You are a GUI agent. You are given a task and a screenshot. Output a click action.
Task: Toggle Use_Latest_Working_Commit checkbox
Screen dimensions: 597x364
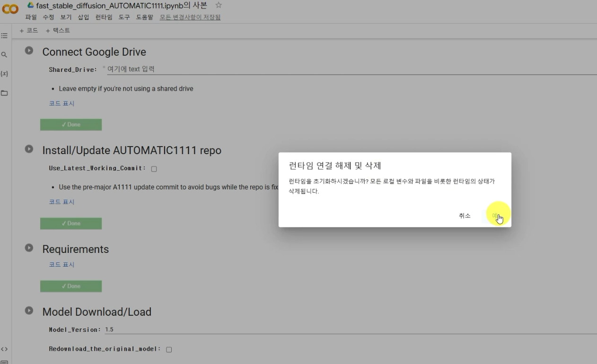pos(154,169)
